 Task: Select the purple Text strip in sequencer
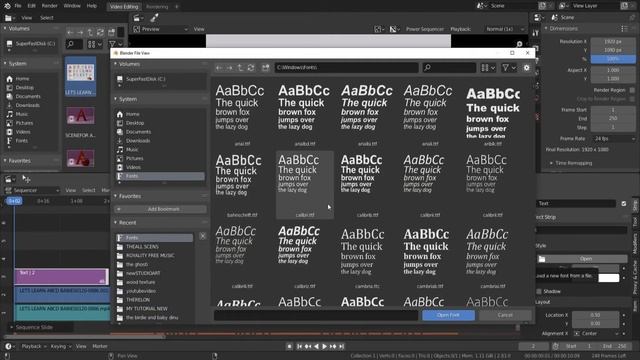click(x=61, y=276)
